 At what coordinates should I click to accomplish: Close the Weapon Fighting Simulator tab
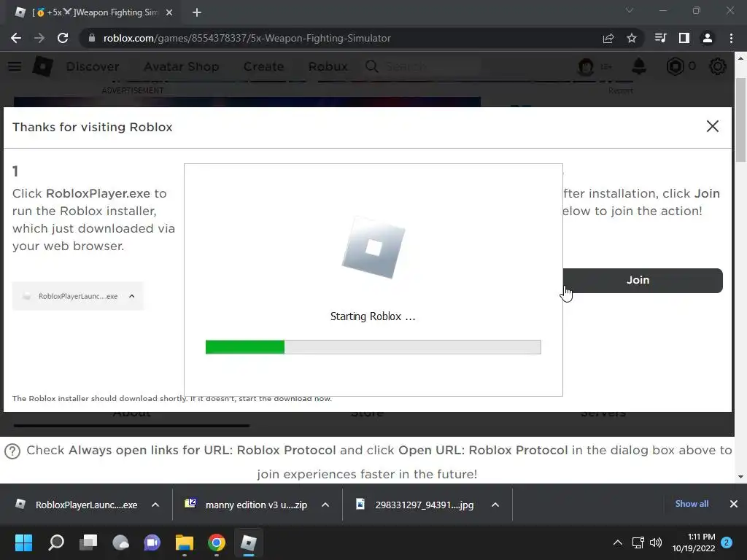169,12
